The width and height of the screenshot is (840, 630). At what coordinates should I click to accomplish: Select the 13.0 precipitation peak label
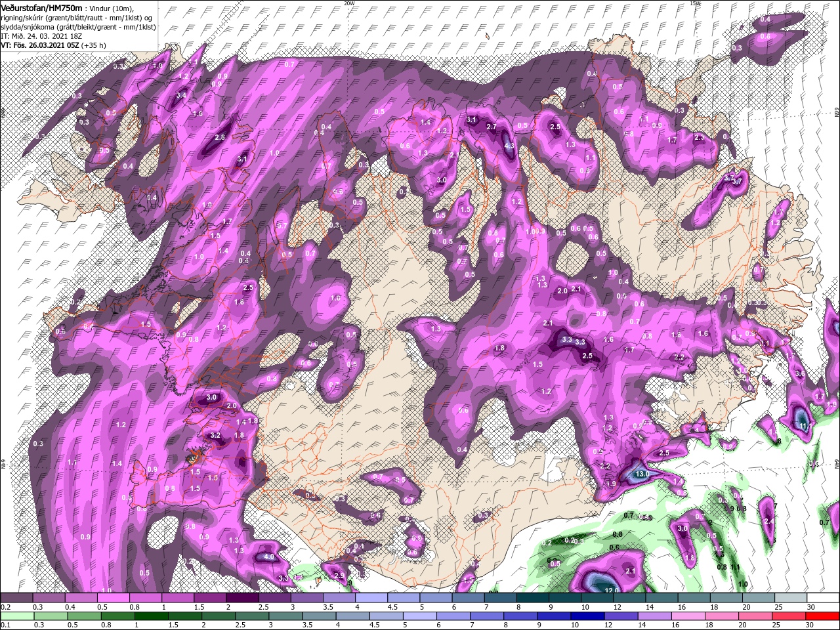click(642, 474)
